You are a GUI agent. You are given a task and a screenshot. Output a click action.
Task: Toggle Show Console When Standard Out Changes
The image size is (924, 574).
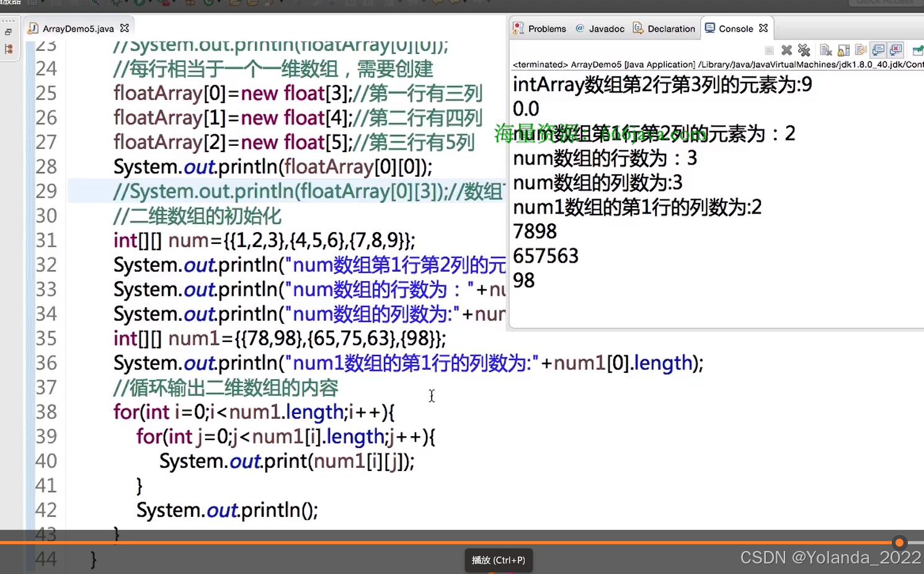click(x=878, y=50)
